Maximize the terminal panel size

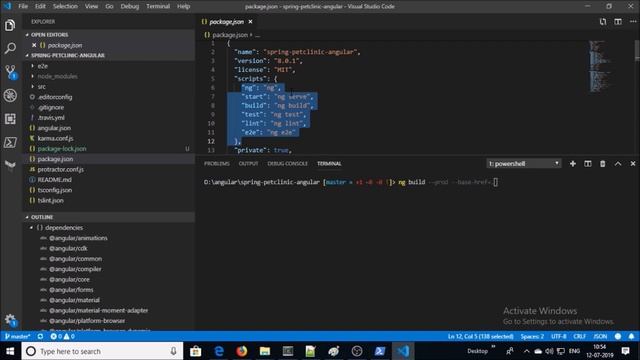[618, 164]
